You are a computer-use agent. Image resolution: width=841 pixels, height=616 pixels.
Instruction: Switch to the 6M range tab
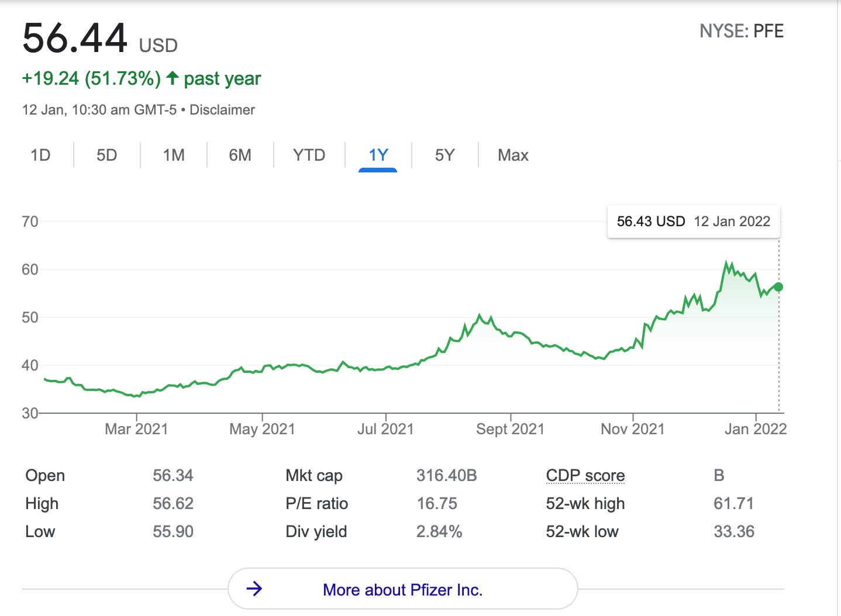pos(240,155)
